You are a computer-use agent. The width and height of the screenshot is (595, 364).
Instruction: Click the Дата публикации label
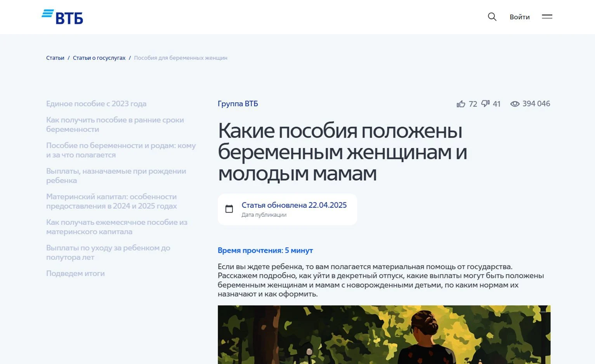point(264,215)
